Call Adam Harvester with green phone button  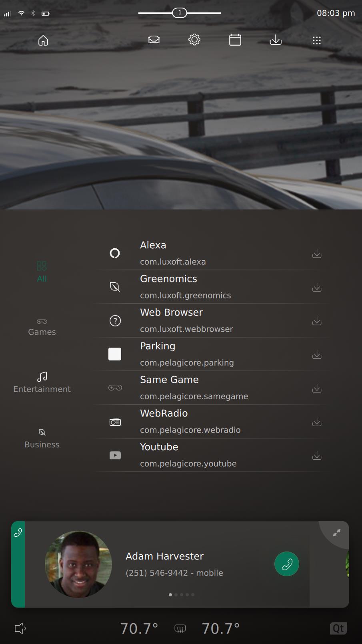click(x=287, y=564)
